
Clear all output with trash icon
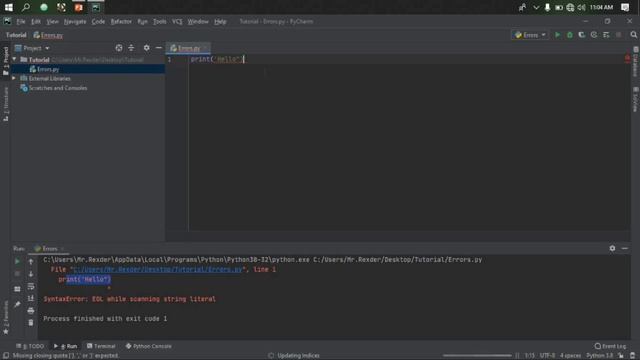(x=31, y=323)
